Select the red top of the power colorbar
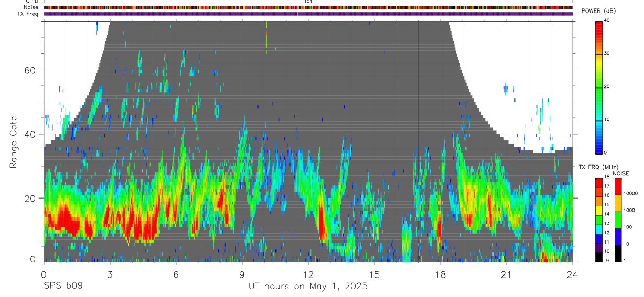Viewport: 644px width, 297px height. (599, 25)
